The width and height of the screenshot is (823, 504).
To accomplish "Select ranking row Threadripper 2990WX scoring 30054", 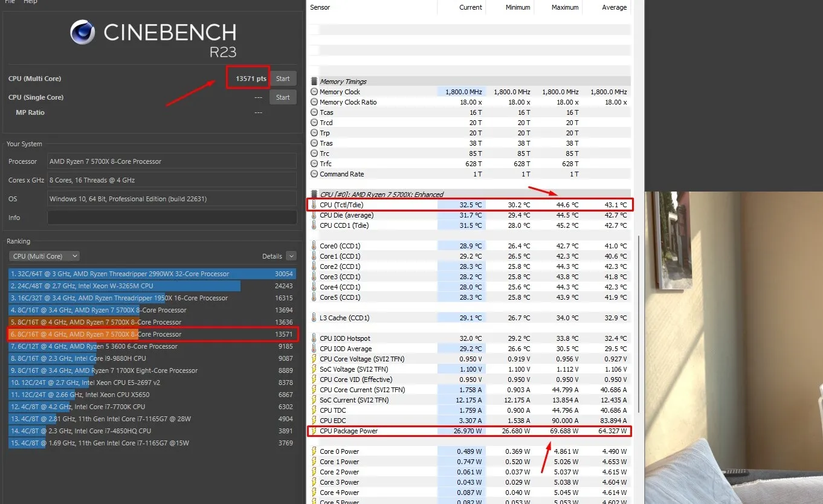I will [x=152, y=274].
